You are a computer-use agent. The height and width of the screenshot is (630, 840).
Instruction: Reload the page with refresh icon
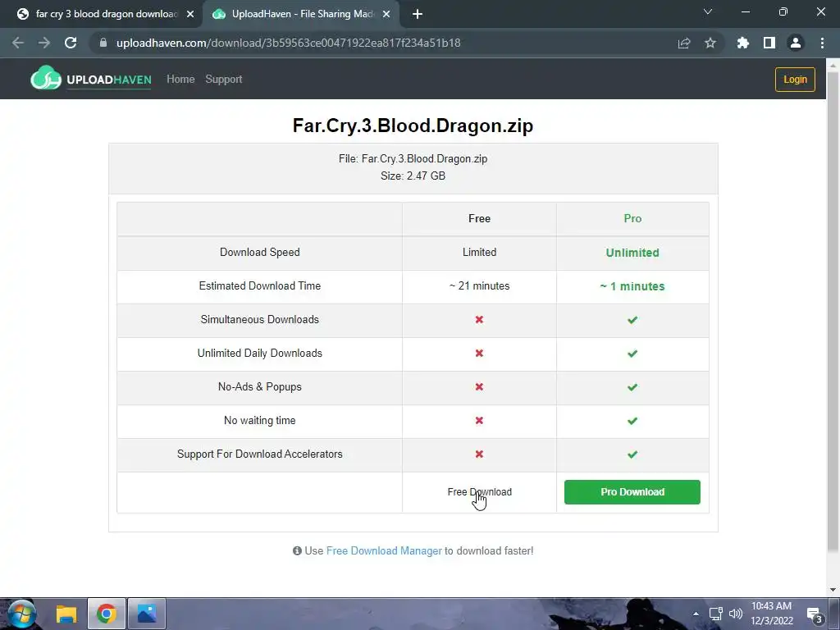click(x=71, y=43)
